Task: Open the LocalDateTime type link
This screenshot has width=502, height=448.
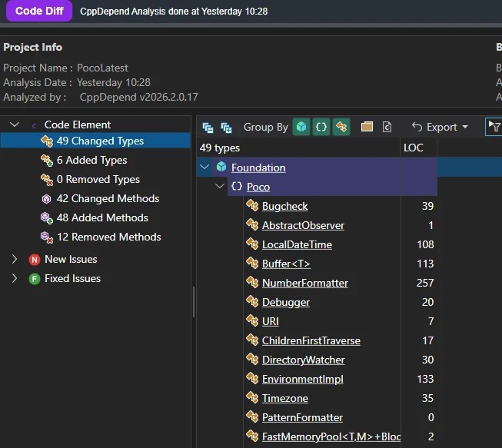Action: tap(297, 244)
